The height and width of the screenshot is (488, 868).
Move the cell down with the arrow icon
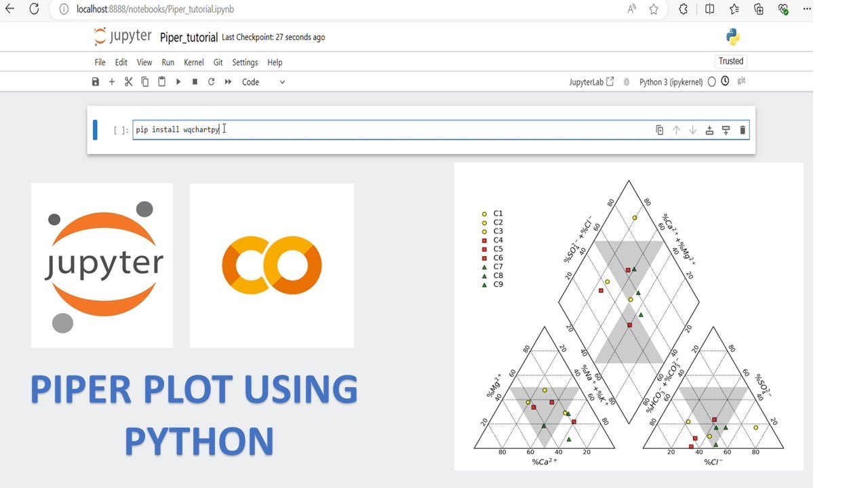click(692, 130)
